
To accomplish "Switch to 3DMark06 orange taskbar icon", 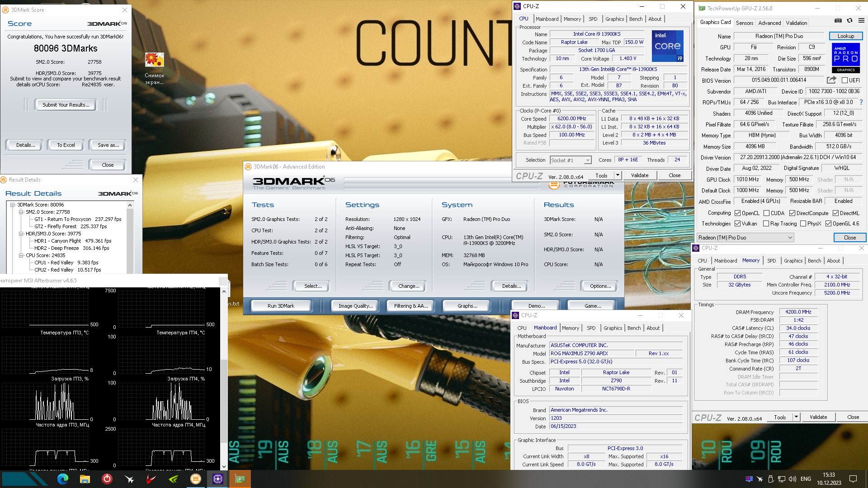I will click(196, 479).
